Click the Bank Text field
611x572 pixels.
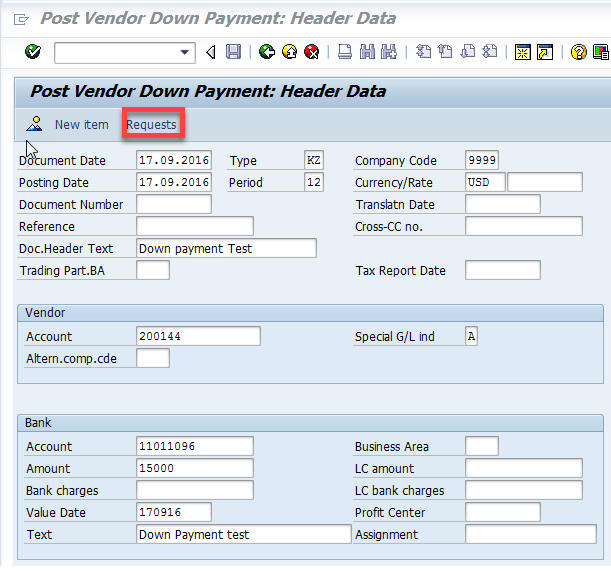pos(244,534)
